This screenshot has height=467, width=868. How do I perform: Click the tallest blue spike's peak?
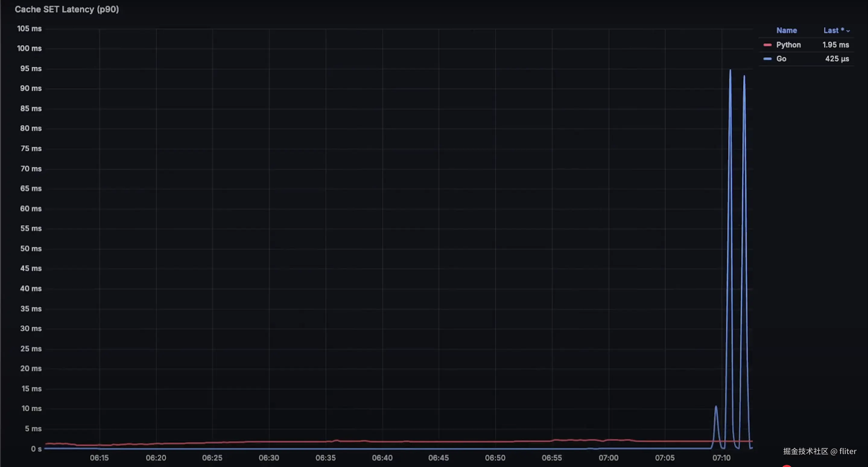730,71
